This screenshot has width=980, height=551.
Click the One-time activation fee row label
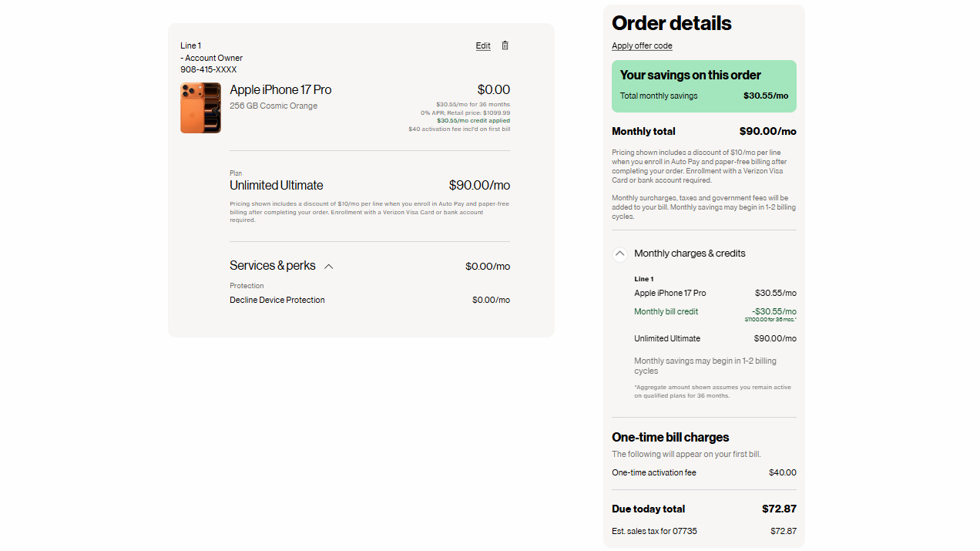653,472
